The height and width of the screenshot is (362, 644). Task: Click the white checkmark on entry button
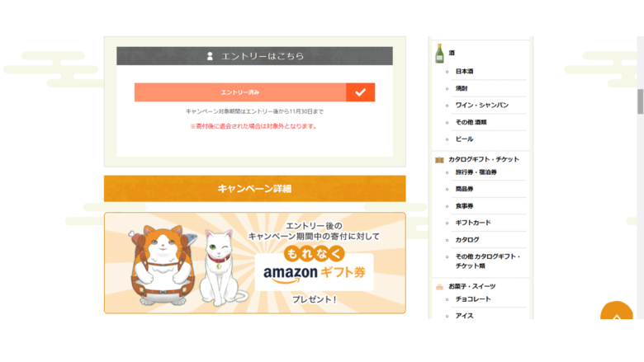click(x=360, y=92)
